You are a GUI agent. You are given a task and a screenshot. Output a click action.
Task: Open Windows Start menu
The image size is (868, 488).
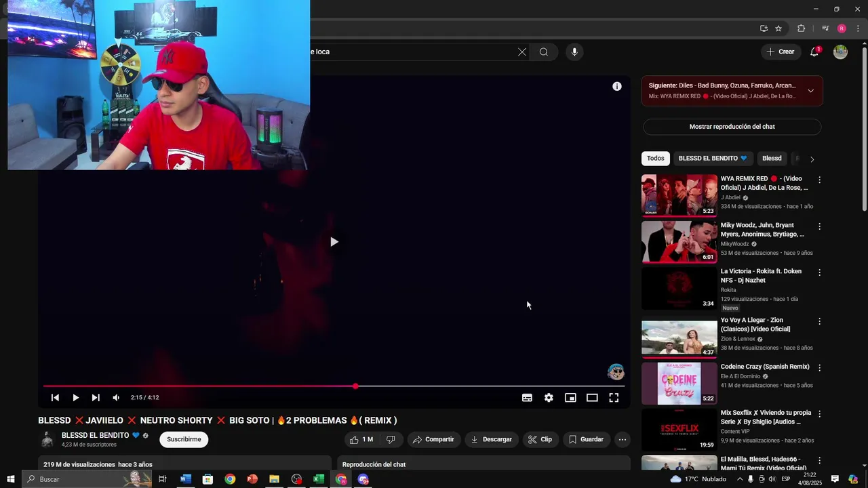tap(10, 479)
